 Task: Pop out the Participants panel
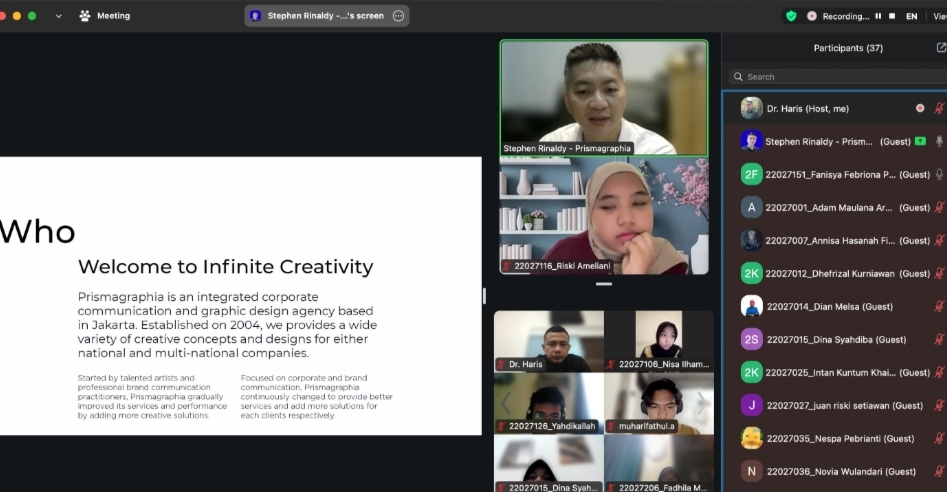(x=940, y=48)
